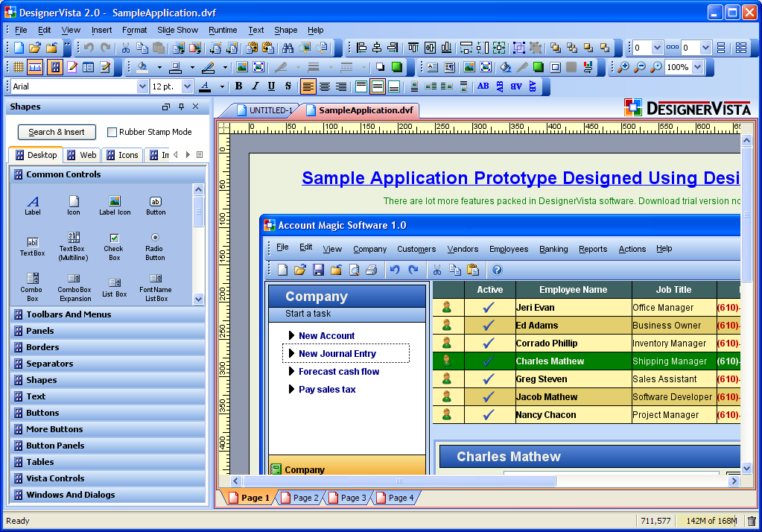Click the Zoom In magnifier icon
Image resolution: width=762 pixels, height=532 pixels.
click(x=623, y=67)
